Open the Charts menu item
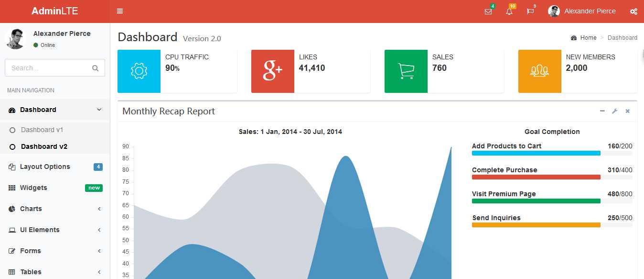Viewport: 644px width, 279px height. click(55, 209)
